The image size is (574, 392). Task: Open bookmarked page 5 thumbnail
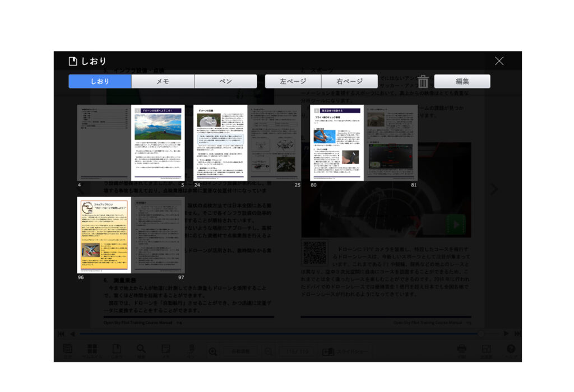pyautogui.click(x=158, y=142)
